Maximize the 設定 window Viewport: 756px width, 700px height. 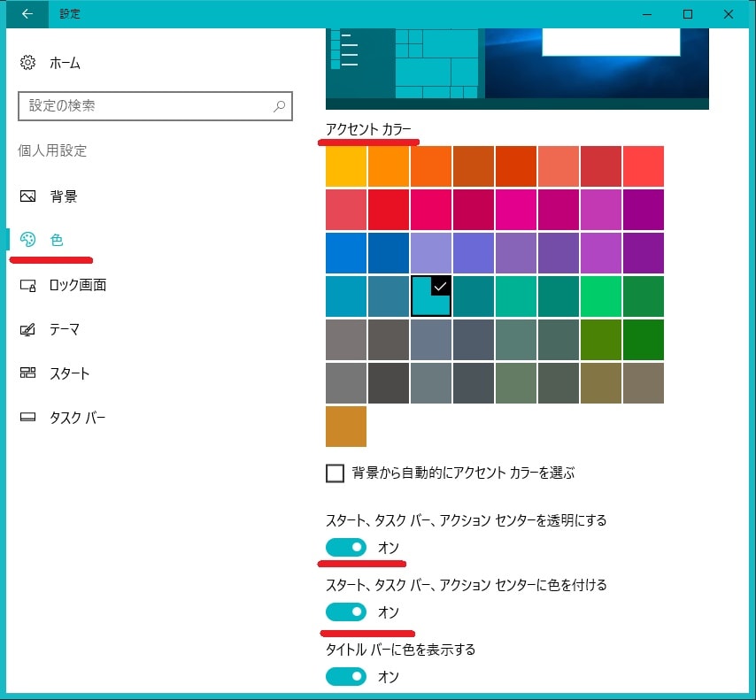(x=688, y=14)
